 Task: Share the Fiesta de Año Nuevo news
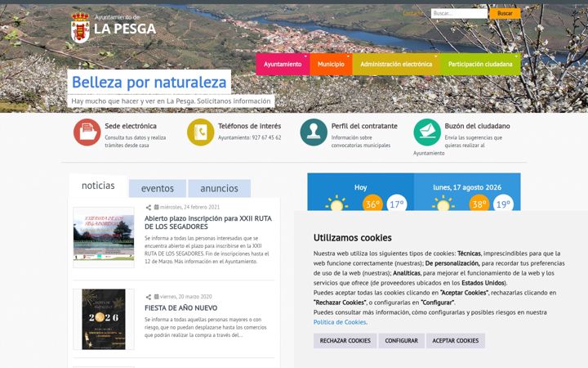(149, 297)
